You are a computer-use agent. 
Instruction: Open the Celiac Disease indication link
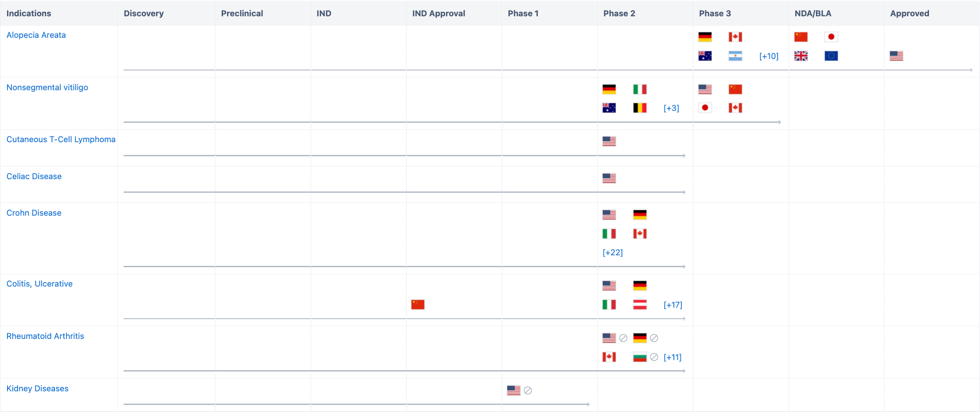point(34,177)
